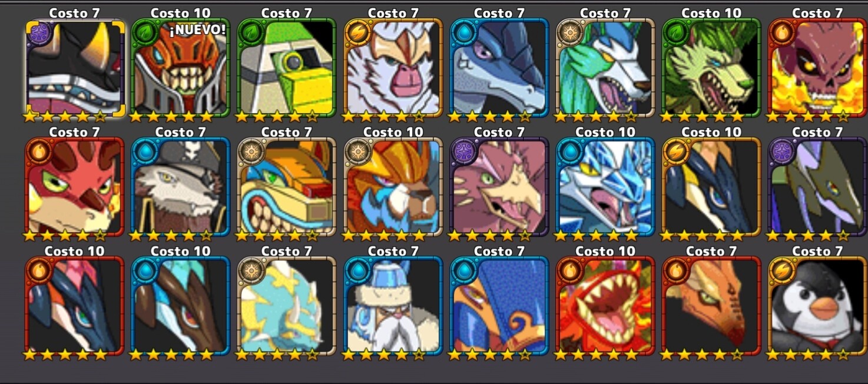Select the black horned monster card
The width and height of the screenshot is (868, 384).
[75, 68]
